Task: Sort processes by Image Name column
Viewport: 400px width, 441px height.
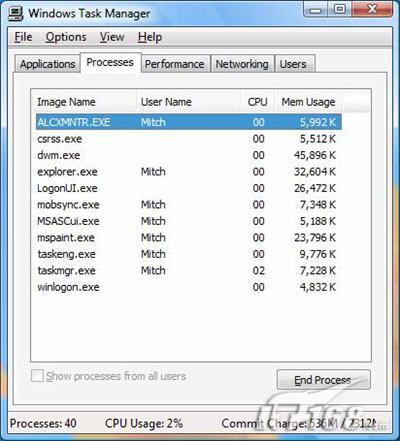Action: (84, 102)
